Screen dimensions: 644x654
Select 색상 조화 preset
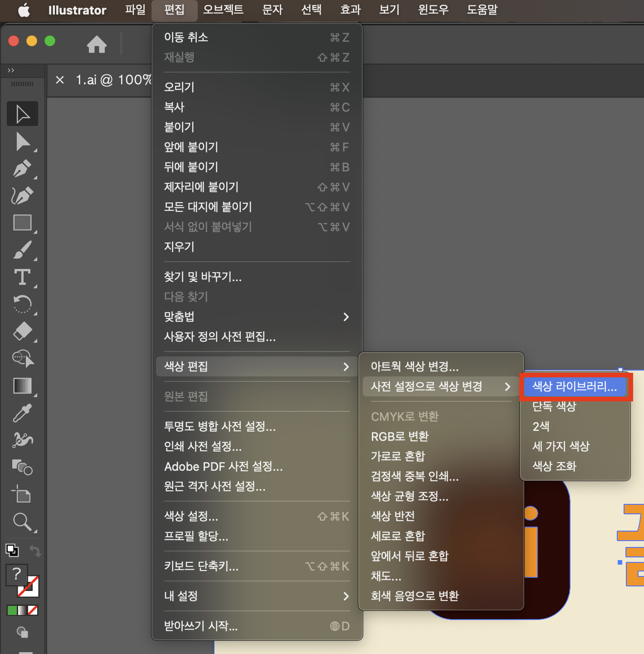[575, 466]
